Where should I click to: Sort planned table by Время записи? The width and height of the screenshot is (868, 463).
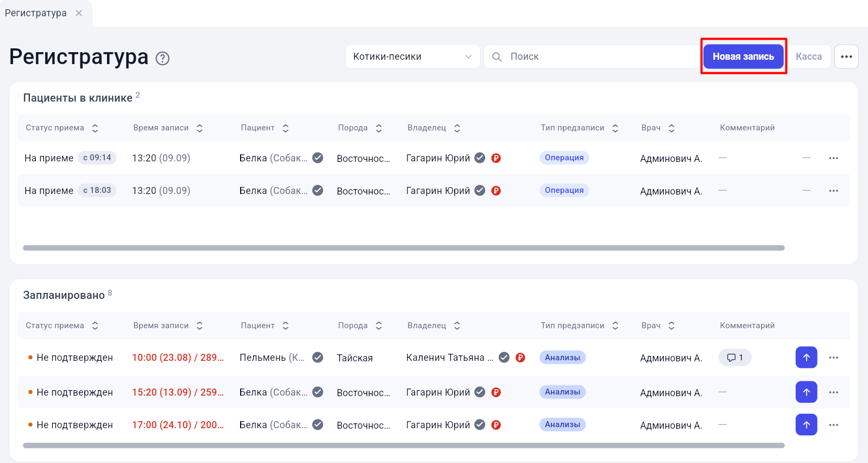click(x=199, y=326)
